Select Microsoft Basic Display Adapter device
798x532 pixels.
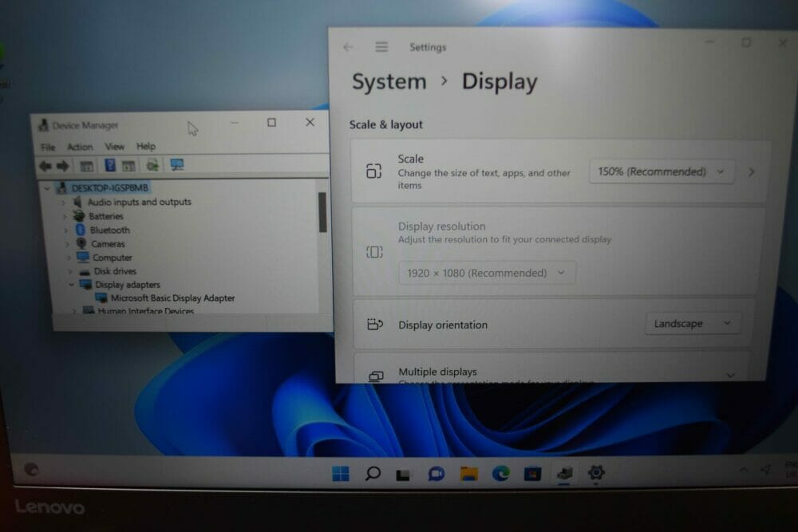coord(172,298)
